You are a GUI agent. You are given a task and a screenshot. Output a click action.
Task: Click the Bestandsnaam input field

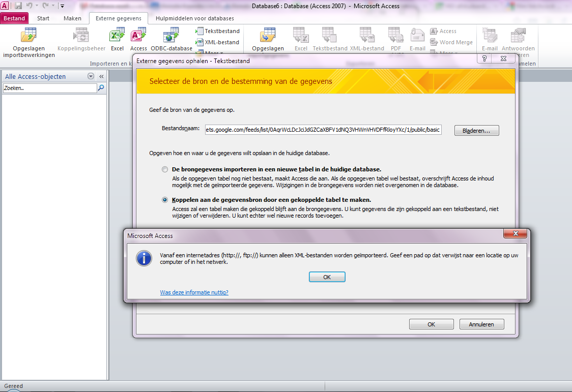[323, 130]
